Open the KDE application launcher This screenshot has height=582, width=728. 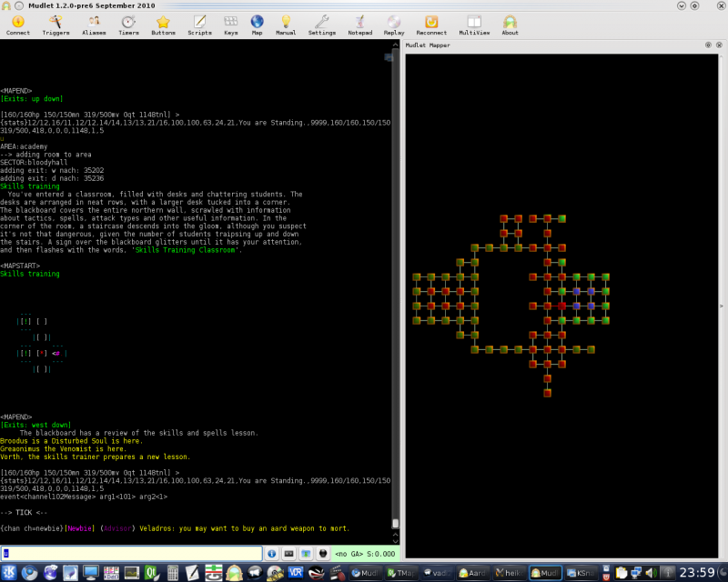coord(9,573)
